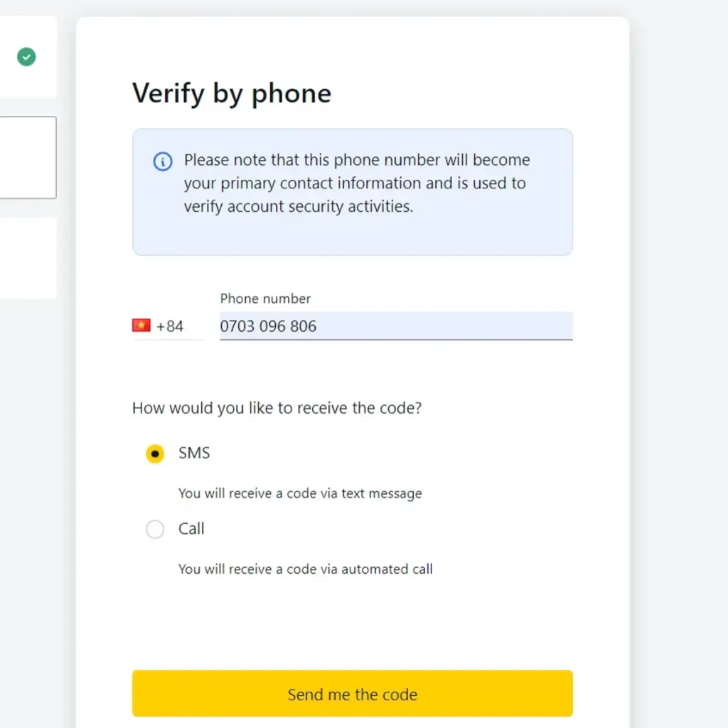This screenshot has width=728, height=728.
Task: Click the empty Call radio circle
Action: click(x=154, y=529)
